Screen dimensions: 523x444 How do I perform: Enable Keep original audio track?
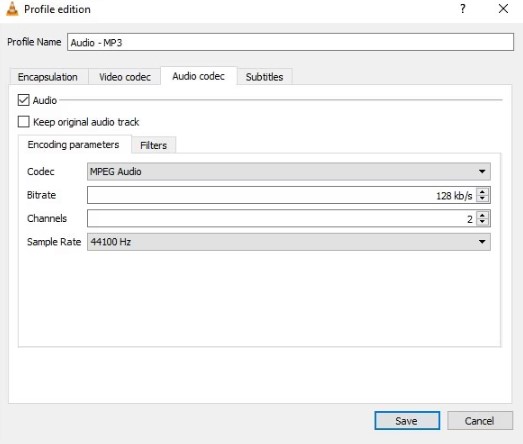tap(24, 122)
